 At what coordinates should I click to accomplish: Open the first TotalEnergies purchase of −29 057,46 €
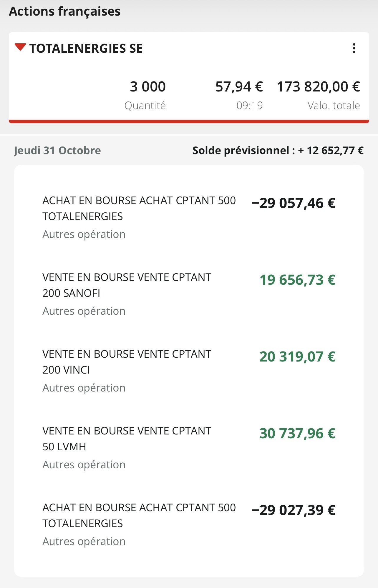pos(139,208)
